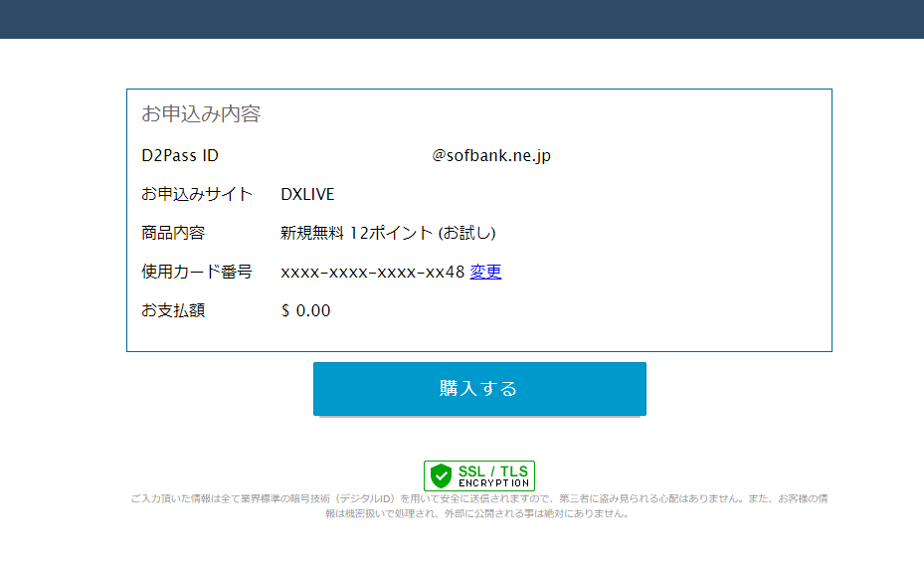Click the 新規無料 12ポイント (お試し) text
This screenshot has width=924, height=566.
[x=388, y=233]
